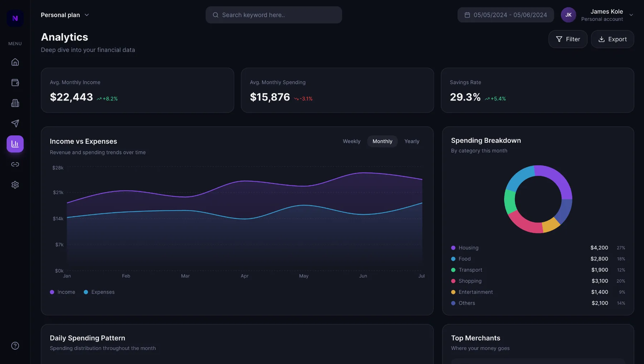Click the Daily Spending Pattern heading

coord(87,338)
